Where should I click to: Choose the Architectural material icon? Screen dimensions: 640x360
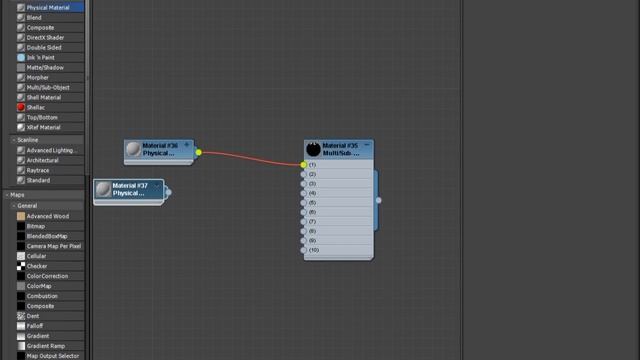(x=21, y=160)
